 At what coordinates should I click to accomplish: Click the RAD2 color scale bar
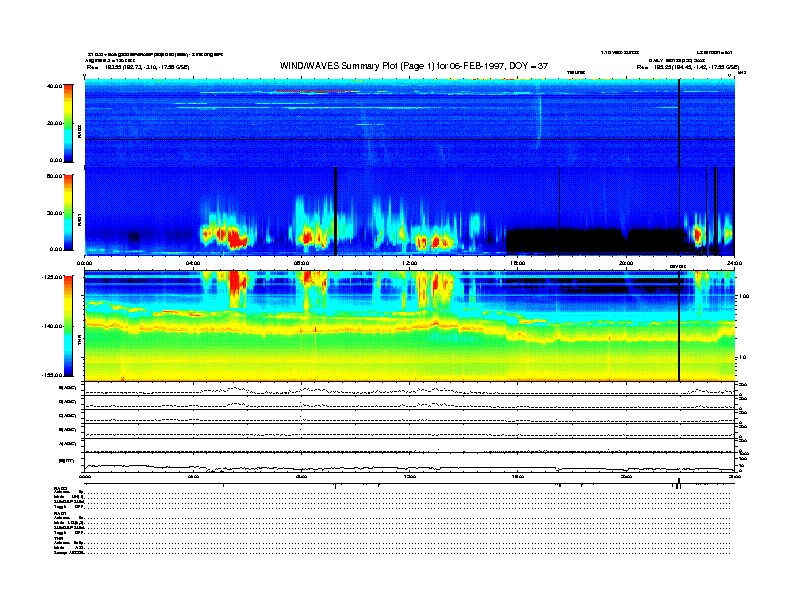pyautogui.click(x=69, y=123)
